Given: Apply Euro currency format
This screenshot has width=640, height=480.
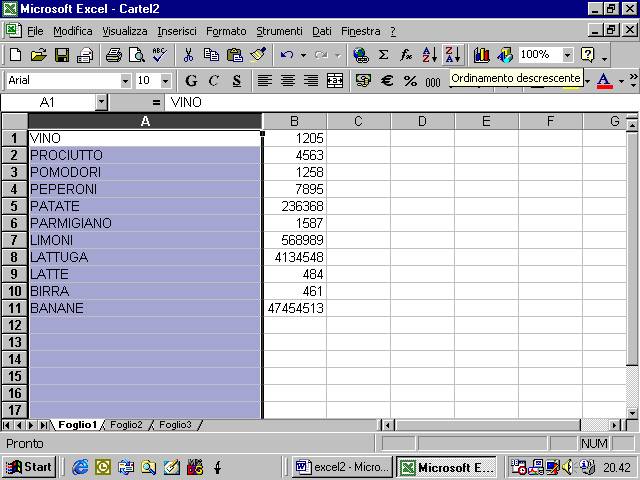Looking at the screenshot, I should coord(387,80).
